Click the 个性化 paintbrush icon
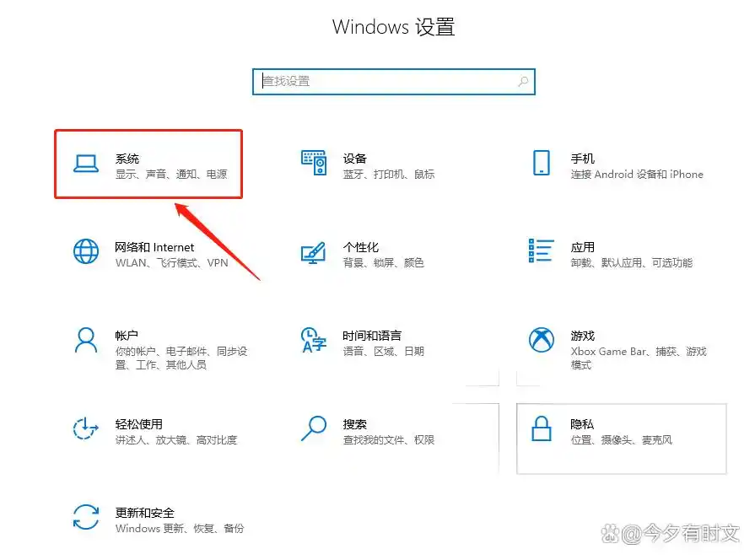This screenshot has width=755, height=560. coord(314,252)
